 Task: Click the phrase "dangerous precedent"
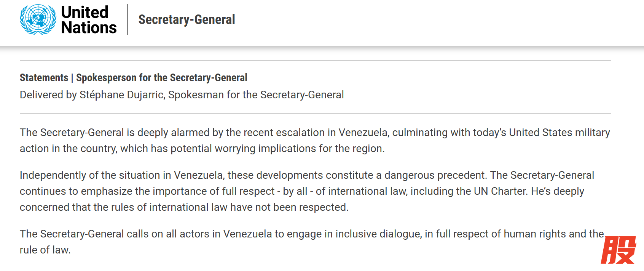[x=435, y=175]
